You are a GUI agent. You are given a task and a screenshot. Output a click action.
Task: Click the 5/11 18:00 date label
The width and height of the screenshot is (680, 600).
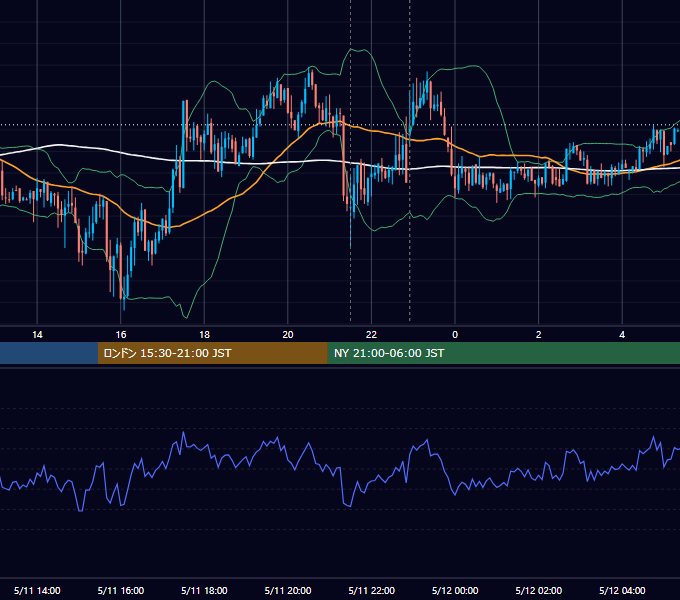point(204,590)
